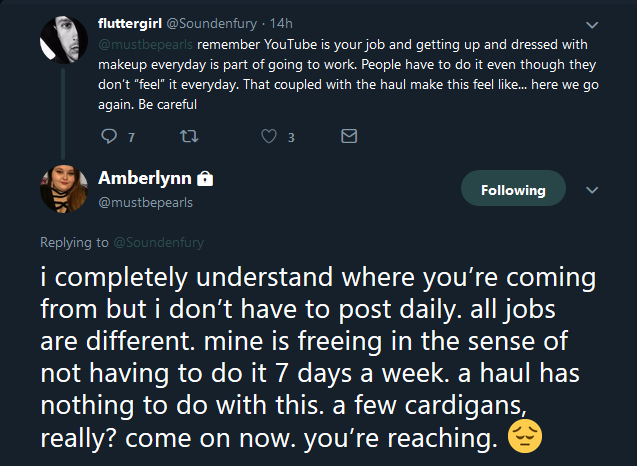Open the @Soundenfury handle in header

coord(212,24)
